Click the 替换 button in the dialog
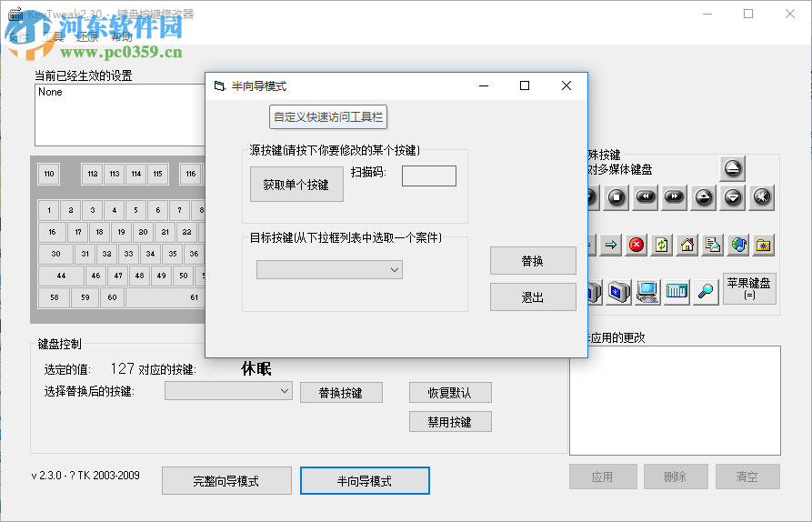Viewport: 812px width, 522px height. pyautogui.click(x=533, y=260)
